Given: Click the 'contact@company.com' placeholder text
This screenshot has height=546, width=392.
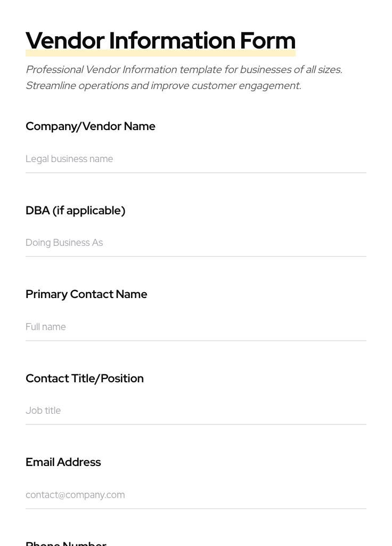Looking at the screenshot, I should pos(75,495).
